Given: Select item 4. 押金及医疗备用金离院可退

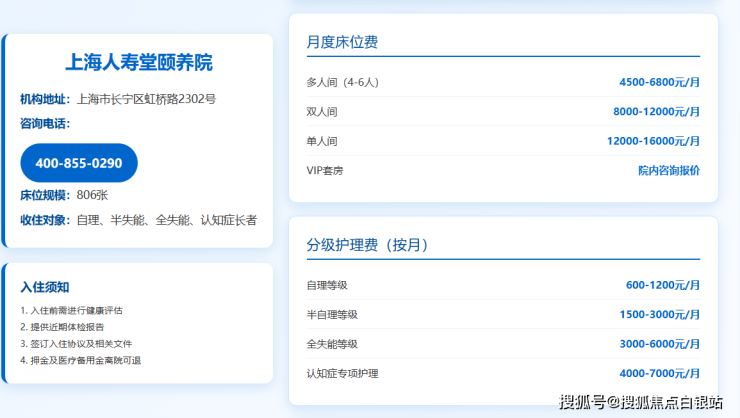Looking at the screenshot, I should click(81, 360).
